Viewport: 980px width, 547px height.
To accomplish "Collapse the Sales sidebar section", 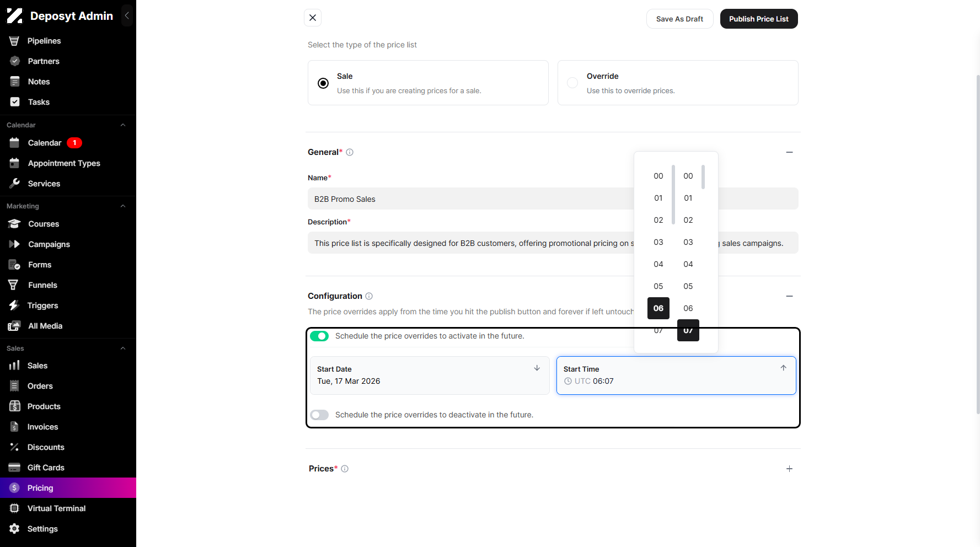I will (123, 348).
